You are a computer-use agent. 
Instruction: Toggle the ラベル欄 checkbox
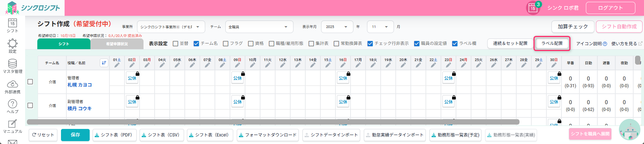(x=455, y=43)
